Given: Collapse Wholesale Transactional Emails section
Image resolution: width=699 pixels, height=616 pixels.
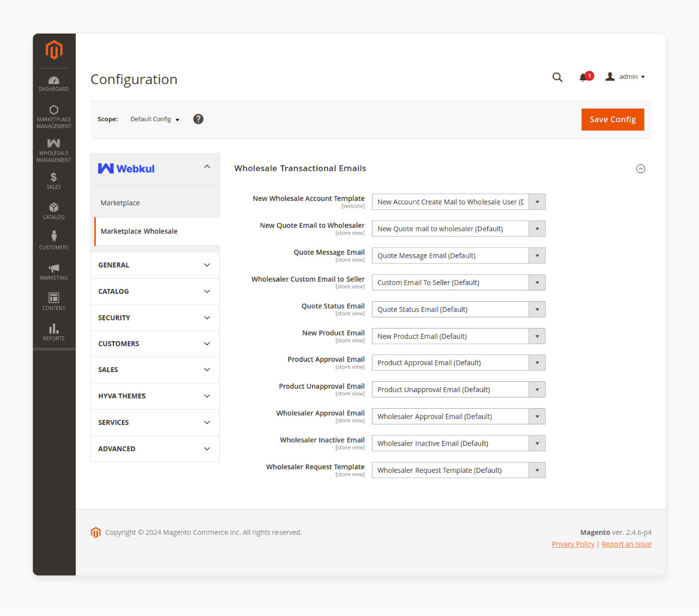Looking at the screenshot, I should click(x=640, y=169).
